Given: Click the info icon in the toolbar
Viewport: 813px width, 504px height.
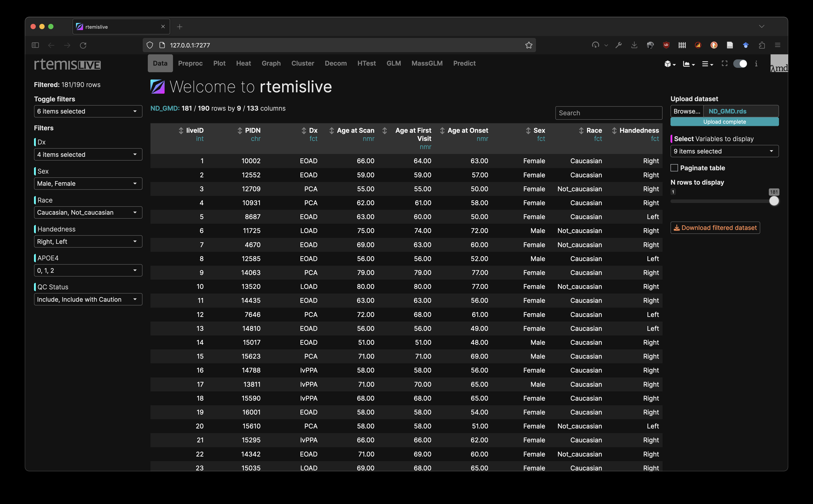Looking at the screenshot, I should click(756, 64).
